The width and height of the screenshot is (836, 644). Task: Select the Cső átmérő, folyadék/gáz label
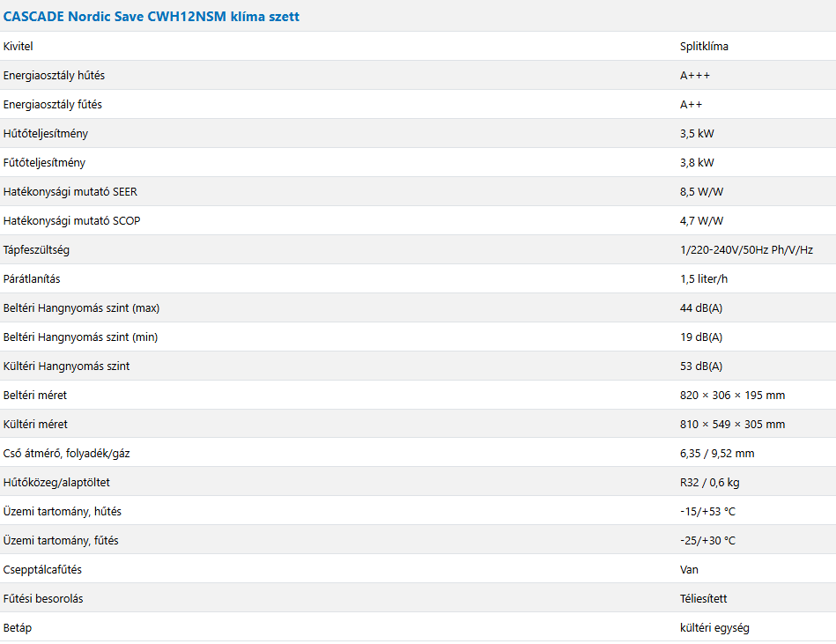(x=67, y=453)
